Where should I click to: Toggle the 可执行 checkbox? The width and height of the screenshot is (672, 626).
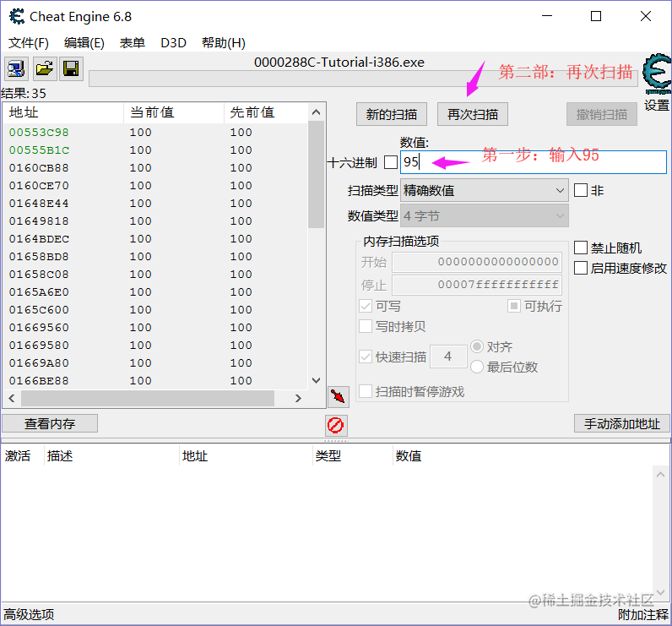(x=513, y=306)
